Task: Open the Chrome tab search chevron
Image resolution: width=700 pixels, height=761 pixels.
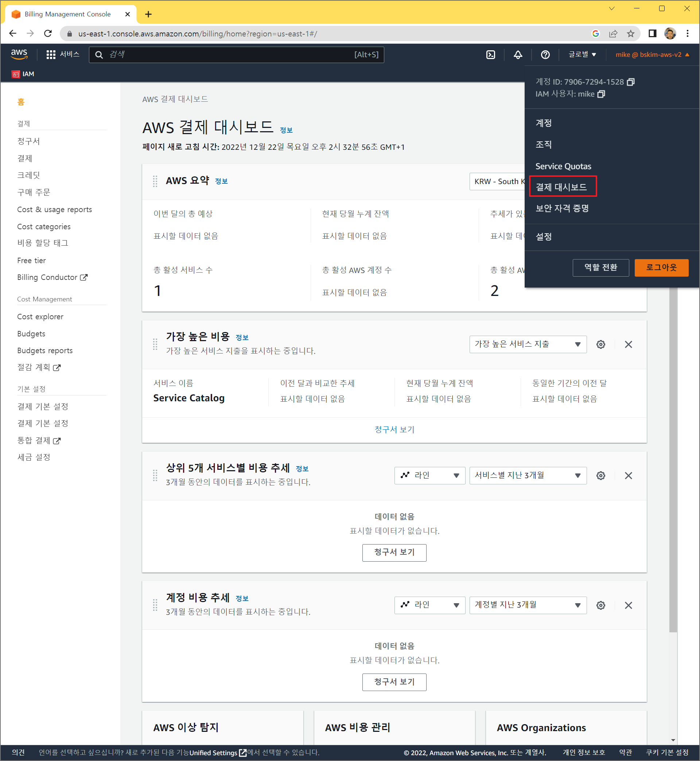Action: coord(611,8)
